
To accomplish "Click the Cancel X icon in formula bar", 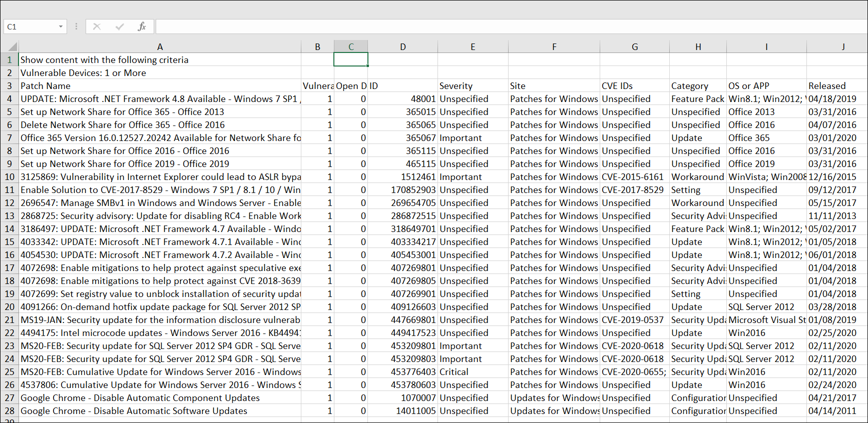I will point(97,26).
